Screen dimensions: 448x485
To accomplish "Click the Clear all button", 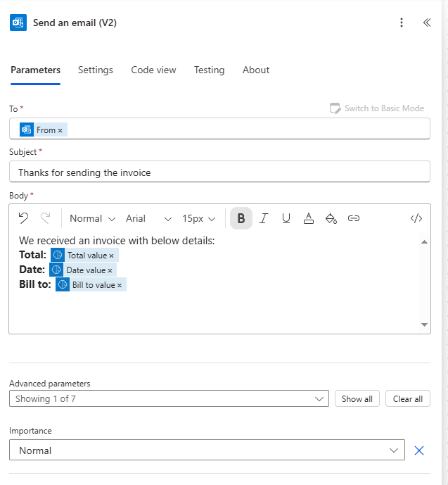I will tap(408, 399).
